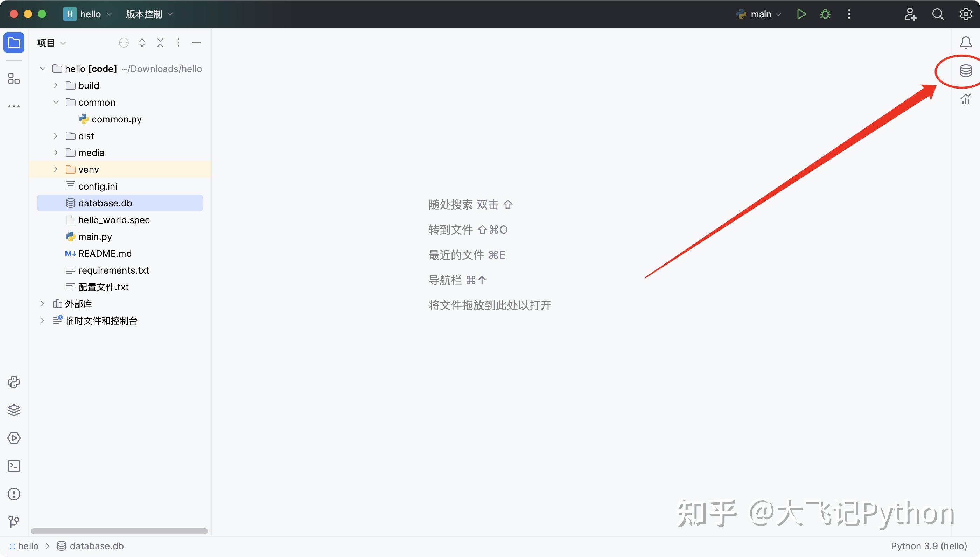Open the Problems tool window

[x=14, y=494]
